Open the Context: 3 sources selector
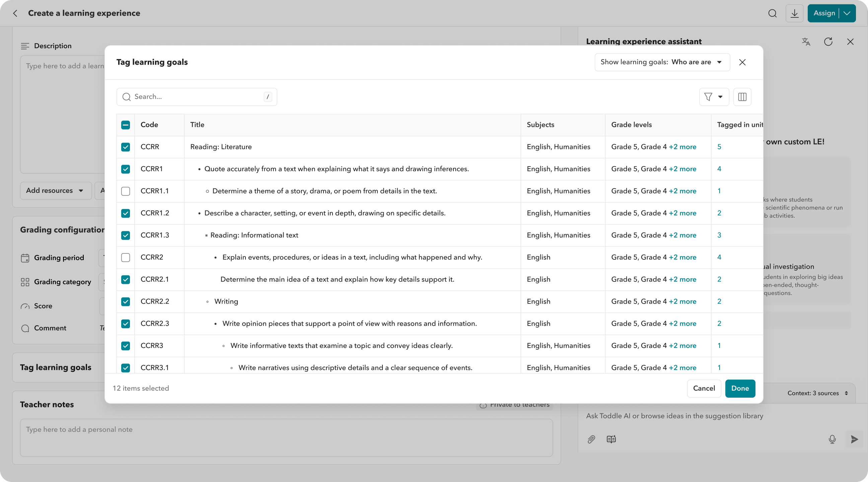Viewport: 868px width, 482px height. click(x=817, y=393)
